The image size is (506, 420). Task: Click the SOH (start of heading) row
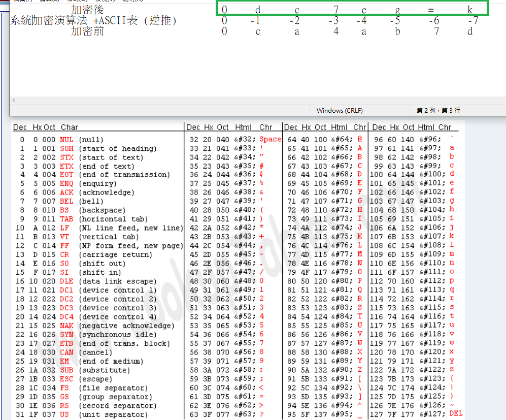(88, 148)
